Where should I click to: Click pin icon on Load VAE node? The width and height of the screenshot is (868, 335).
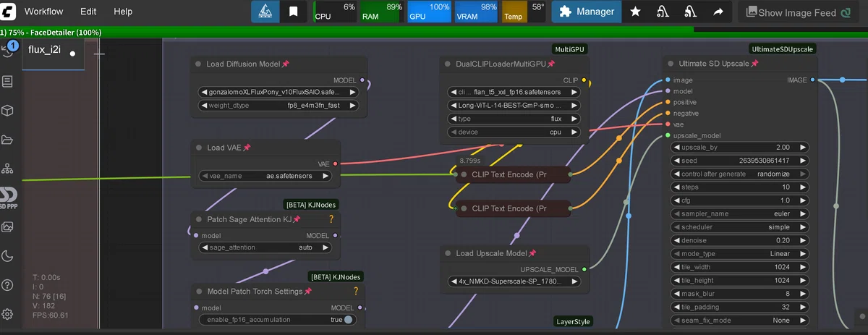pyautogui.click(x=247, y=148)
